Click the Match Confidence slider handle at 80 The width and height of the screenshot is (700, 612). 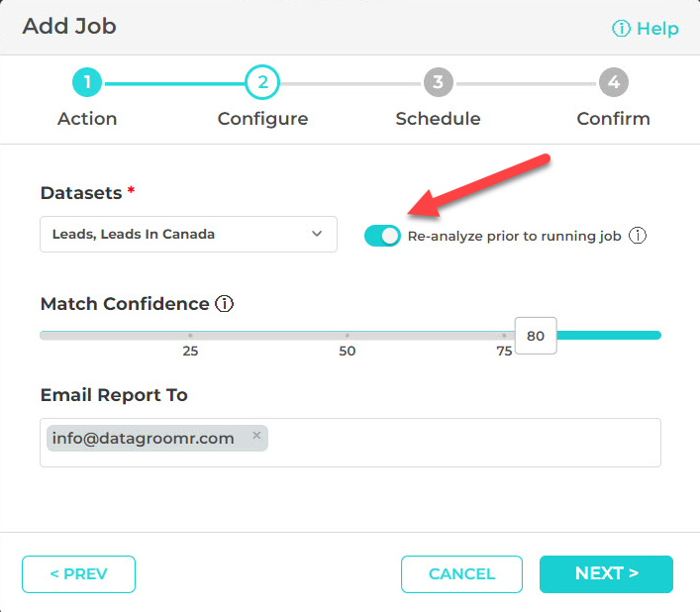coord(536,336)
